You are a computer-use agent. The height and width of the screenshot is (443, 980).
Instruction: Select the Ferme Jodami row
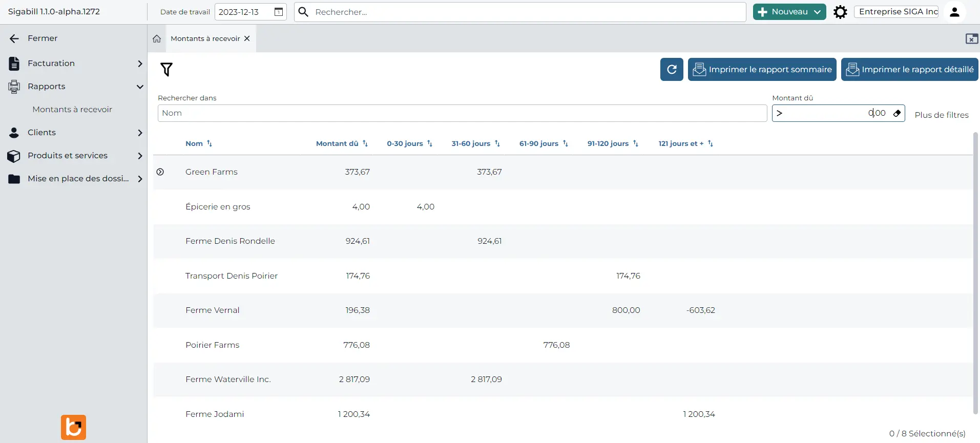pos(562,414)
